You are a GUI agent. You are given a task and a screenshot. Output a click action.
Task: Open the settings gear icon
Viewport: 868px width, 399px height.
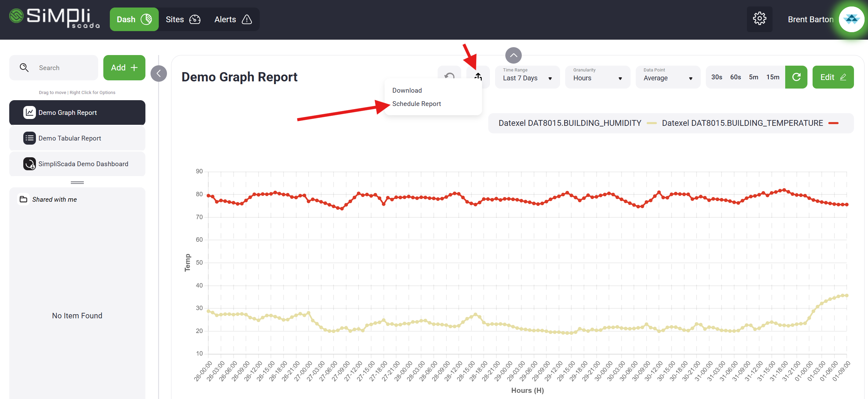759,19
